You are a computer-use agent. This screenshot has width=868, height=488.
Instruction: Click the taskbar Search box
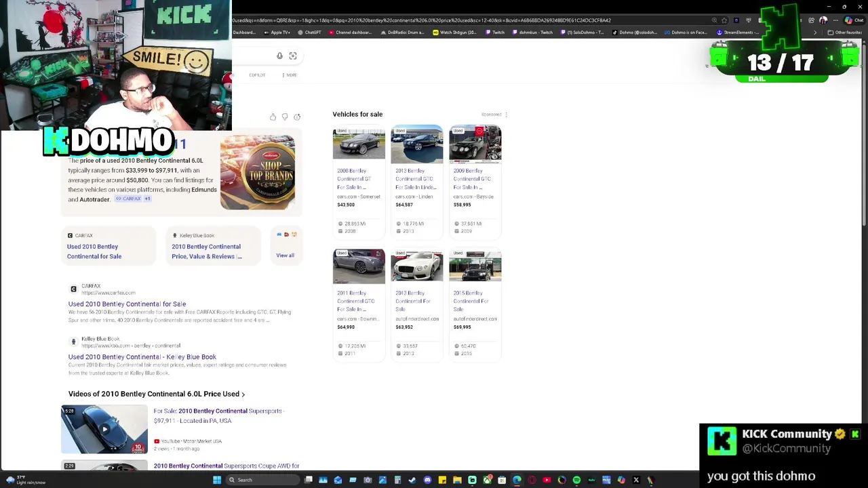coord(263,480)
